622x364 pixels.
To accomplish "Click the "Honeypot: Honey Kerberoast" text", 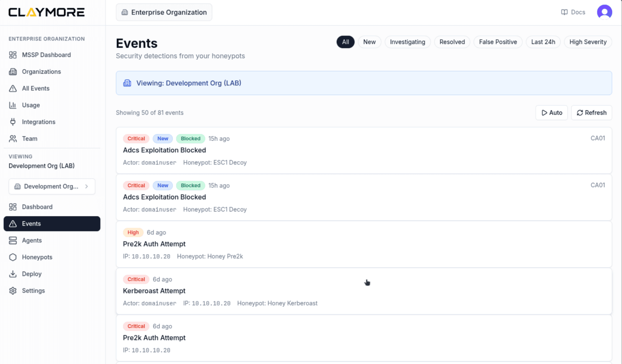I will point(277,303).
